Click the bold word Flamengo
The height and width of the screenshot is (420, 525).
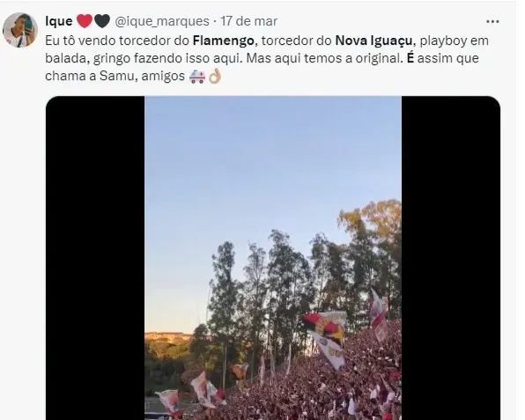click(224, 41)
